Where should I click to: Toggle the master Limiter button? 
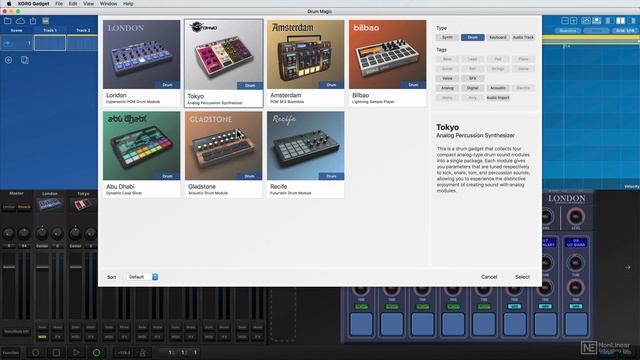(x=9, y=207)
